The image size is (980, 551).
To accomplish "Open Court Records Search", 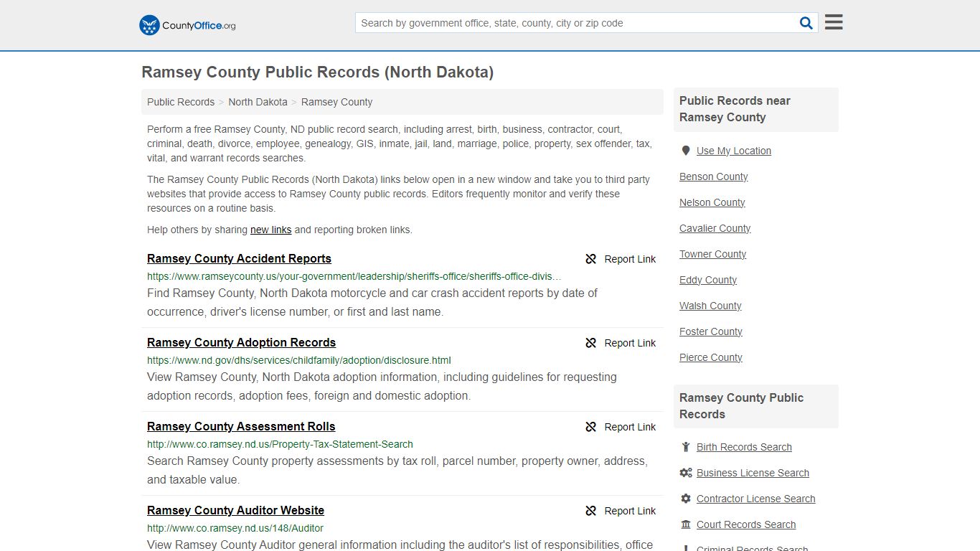I will point(746,524).
